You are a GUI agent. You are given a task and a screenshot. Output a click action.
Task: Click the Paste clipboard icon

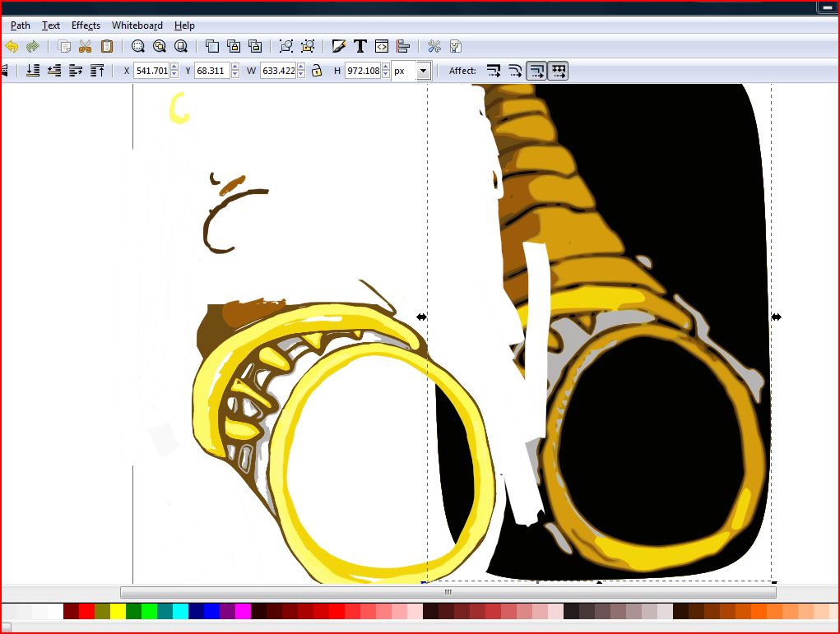106,47
